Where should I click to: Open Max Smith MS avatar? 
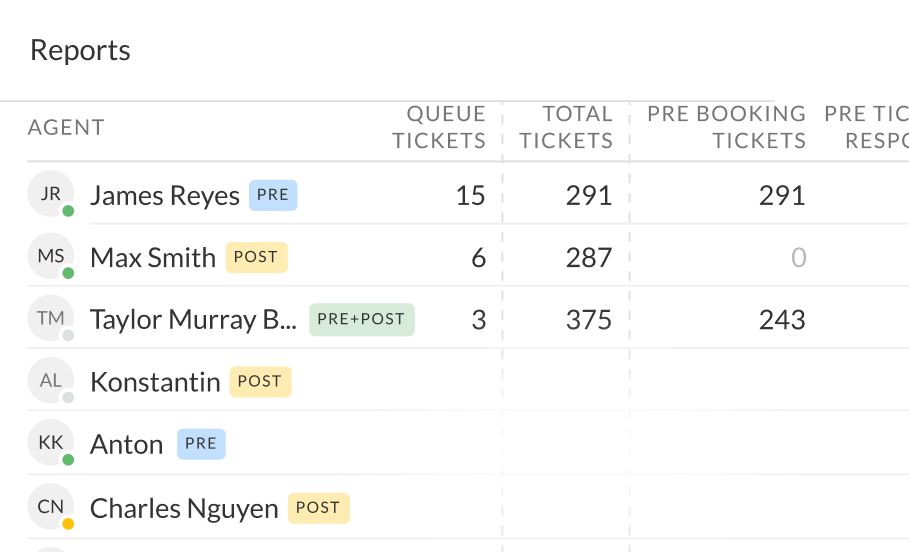pos(50,256)
